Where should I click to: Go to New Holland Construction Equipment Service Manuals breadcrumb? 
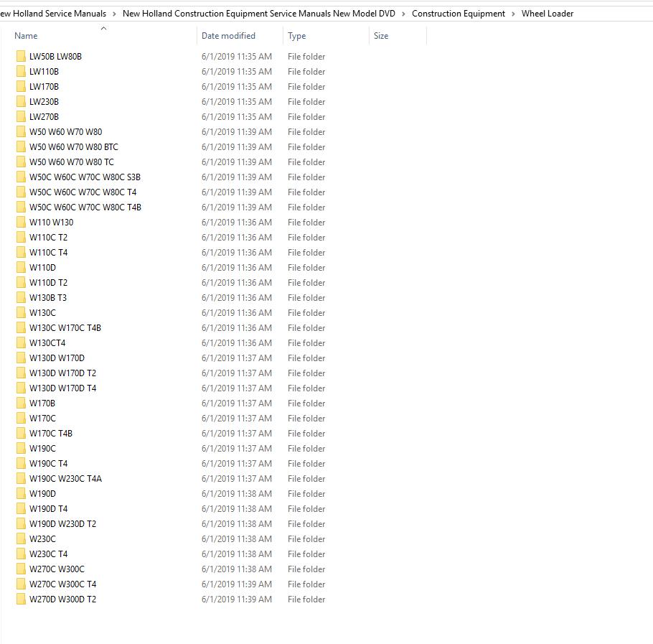258,14
